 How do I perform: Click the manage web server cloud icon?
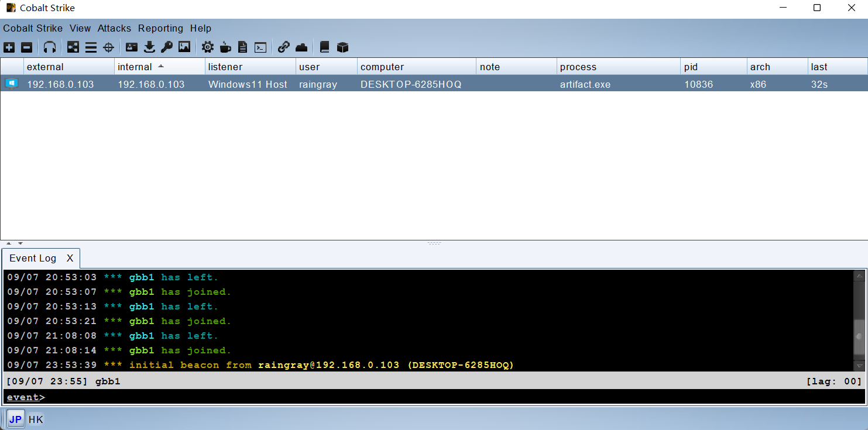point(301,47)
